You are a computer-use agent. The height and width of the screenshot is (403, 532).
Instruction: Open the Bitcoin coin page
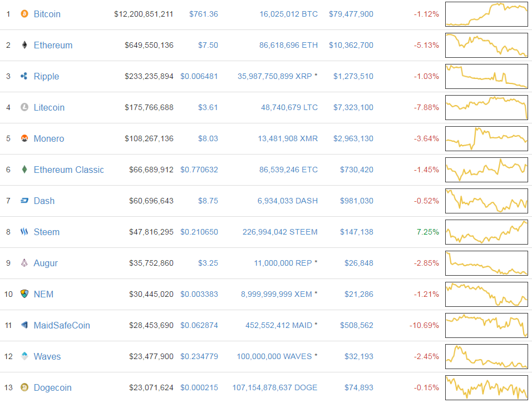(x=47, y=14)
